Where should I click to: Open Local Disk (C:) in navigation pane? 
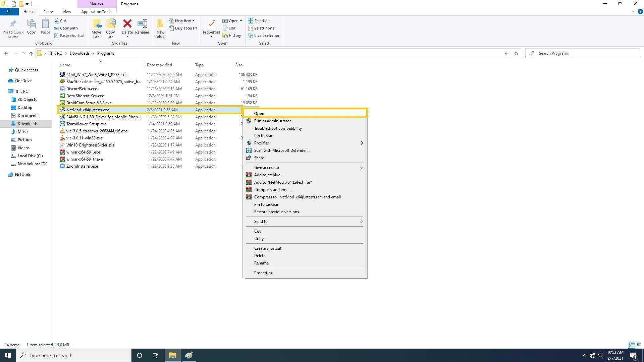30,156
